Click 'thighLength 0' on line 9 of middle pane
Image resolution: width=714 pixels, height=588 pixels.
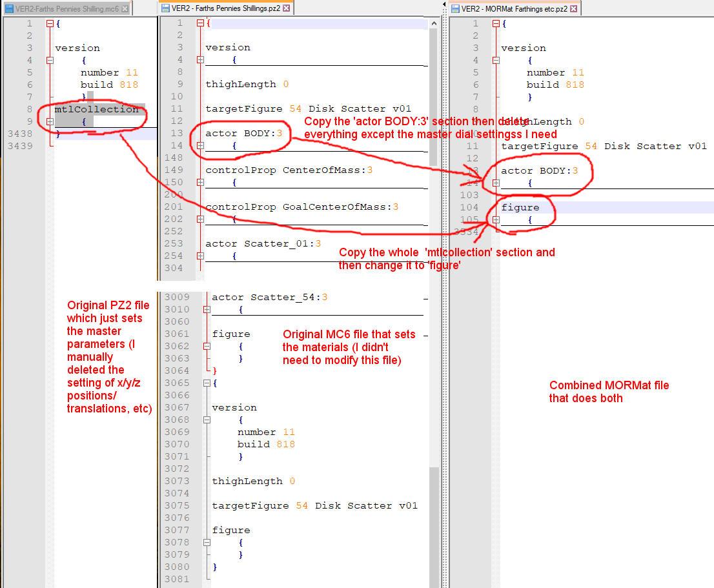[247, 84]
